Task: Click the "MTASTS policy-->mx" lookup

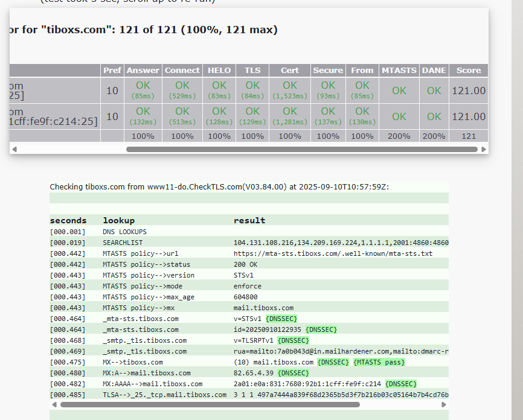Action: [x=139, y=308]
